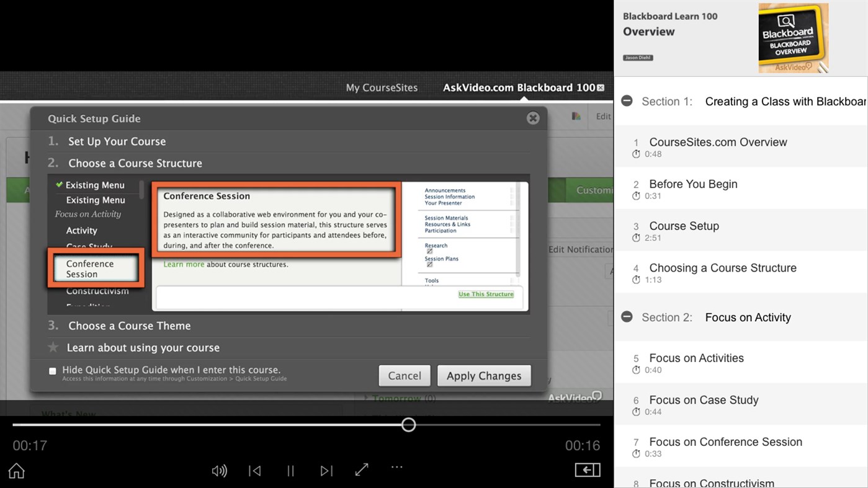This screenshot has width=868, height=488.
Task: Select the Constructivism course structure
Action: coord(97,291)
